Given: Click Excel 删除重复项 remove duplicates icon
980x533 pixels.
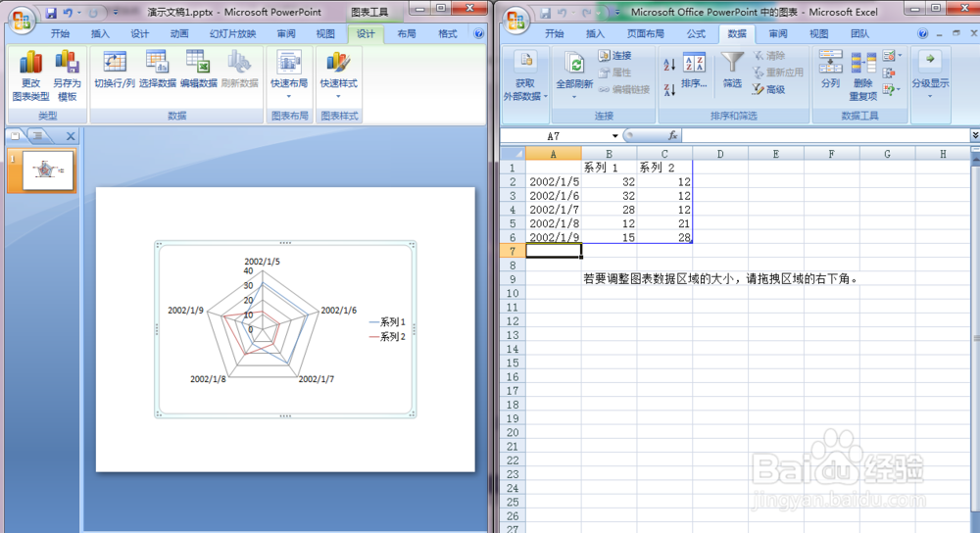Looking at the screenshot, I should pyautogui.click(x=863, y=76).
